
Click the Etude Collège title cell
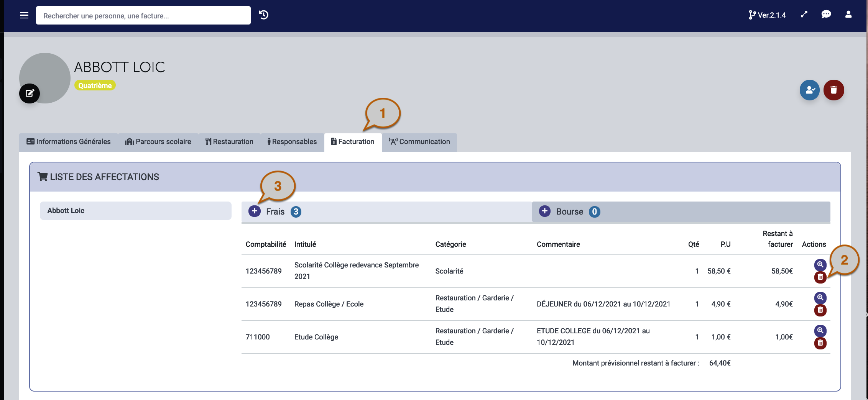316,337
